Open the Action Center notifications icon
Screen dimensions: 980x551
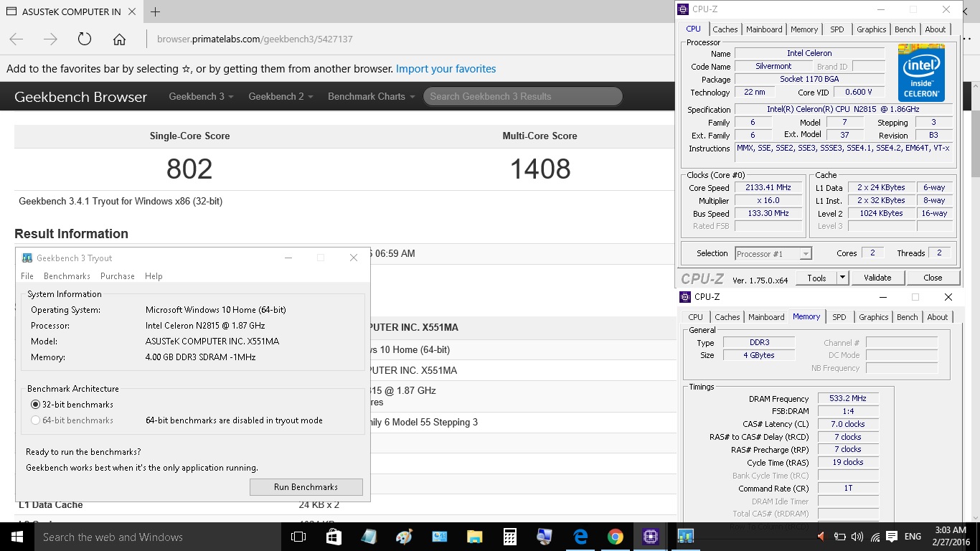click(x=892, y=537)
